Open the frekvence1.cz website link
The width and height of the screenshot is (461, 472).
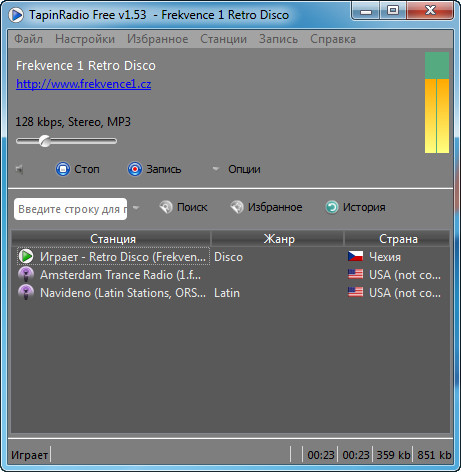[x=84, y=84]
